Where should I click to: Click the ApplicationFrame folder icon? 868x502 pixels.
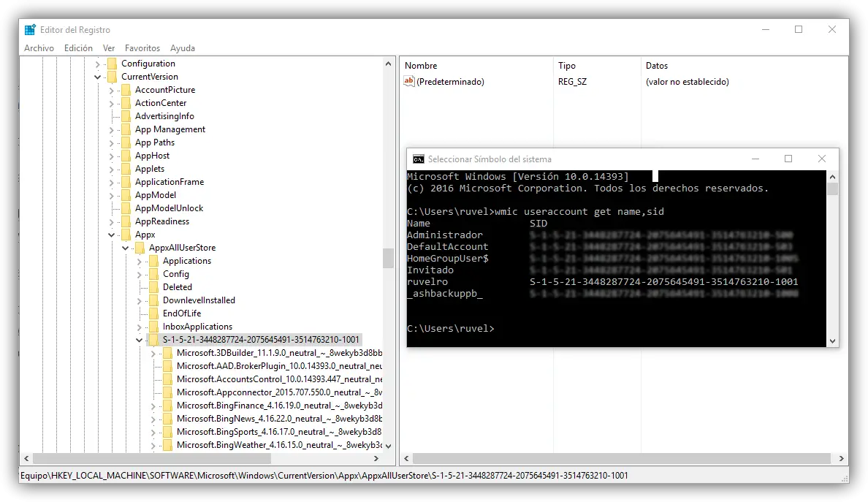[x=126, y=182]
